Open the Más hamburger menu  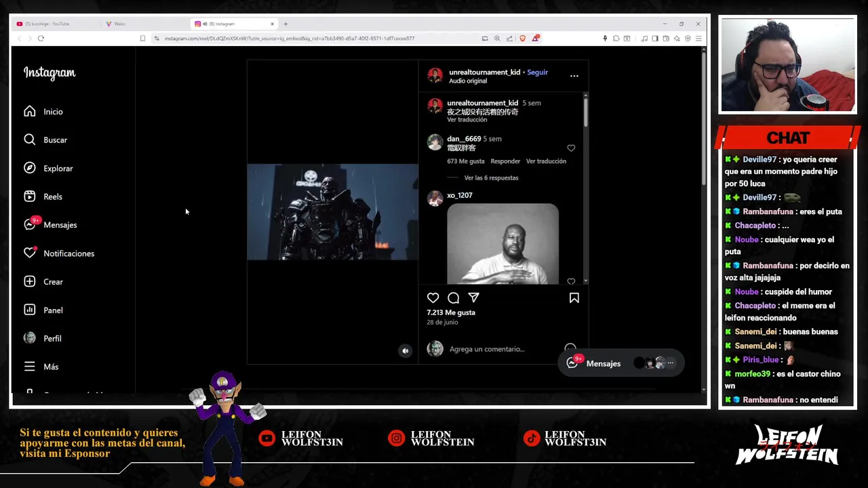click(x=41, y=367)
